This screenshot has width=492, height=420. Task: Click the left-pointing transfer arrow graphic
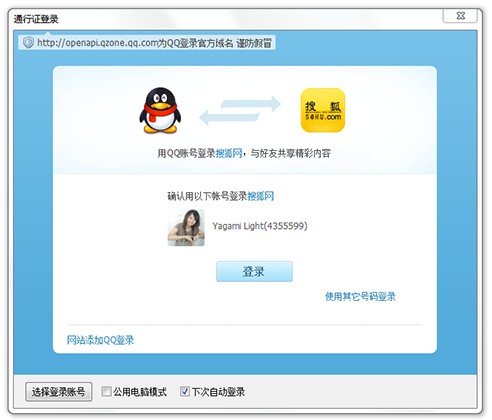tap(229, 118)
